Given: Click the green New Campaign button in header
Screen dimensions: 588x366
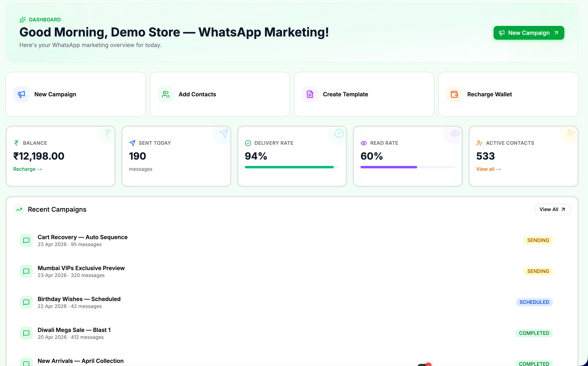Looking at the screenshot, I should pos(529,33).
